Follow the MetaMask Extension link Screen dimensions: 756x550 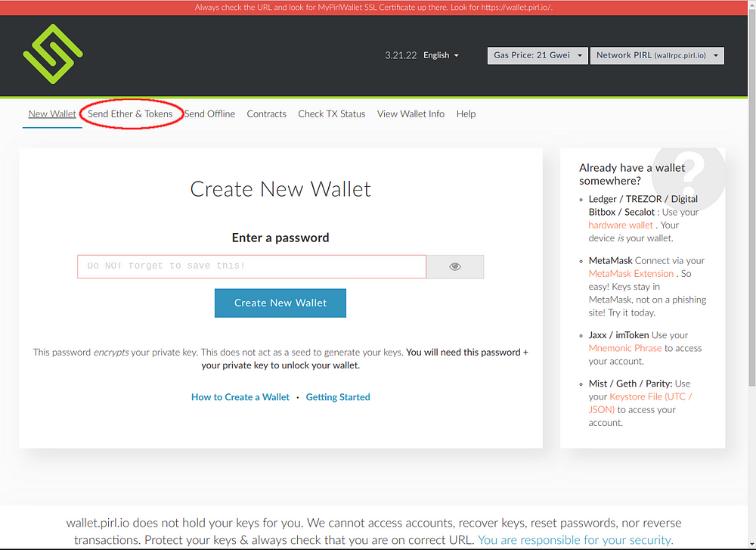(631, 274)
